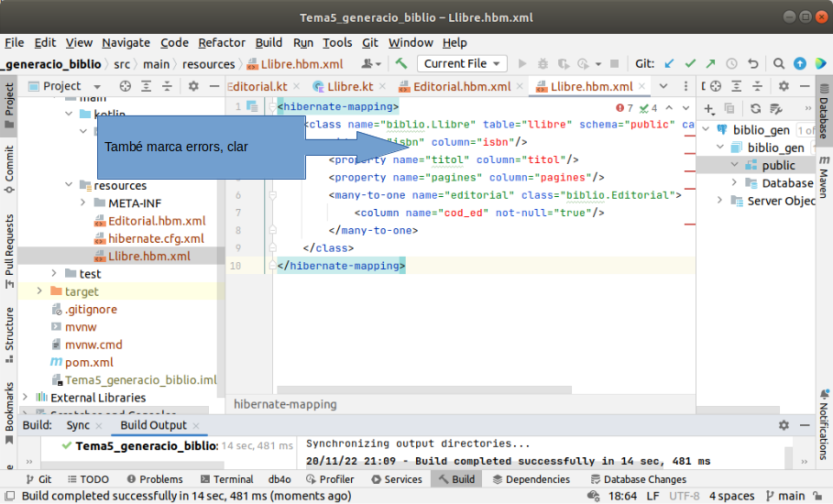Close the Llibre.hbm.xml editor tab
This screenshot has height=504, width=833.
pyautogui.click(x=642, y=86)
